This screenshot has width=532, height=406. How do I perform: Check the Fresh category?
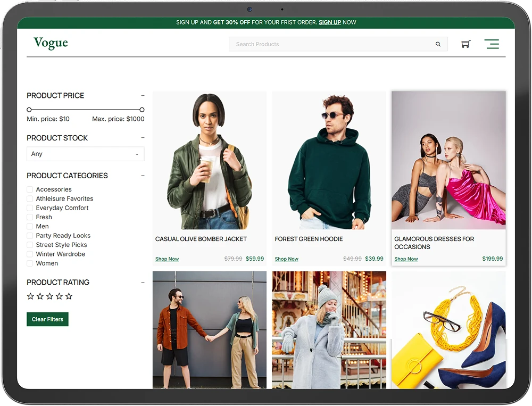click(x=30, y=217)
